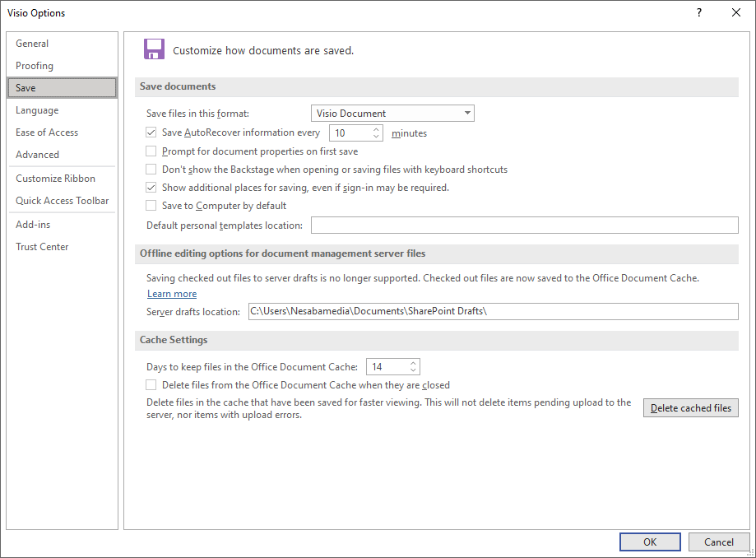Open the Save files format dropdown
Screen dimensions: 756x558
tap(392, 114)
